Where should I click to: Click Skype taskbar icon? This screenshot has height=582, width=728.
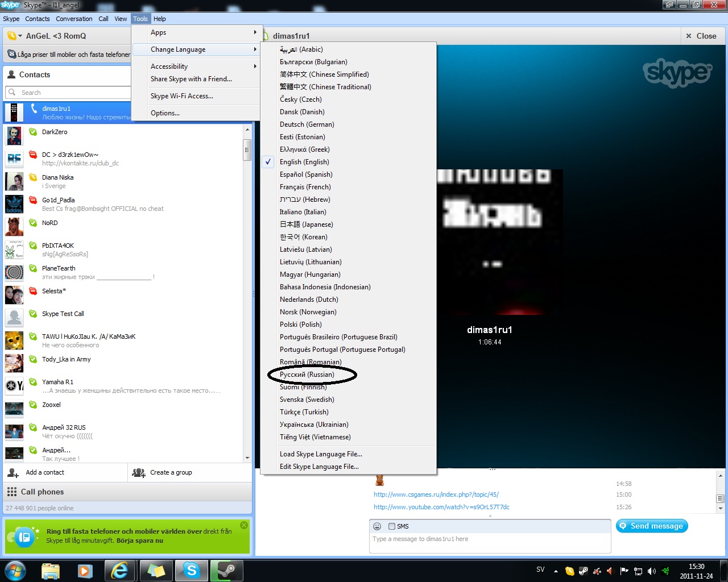192,570
